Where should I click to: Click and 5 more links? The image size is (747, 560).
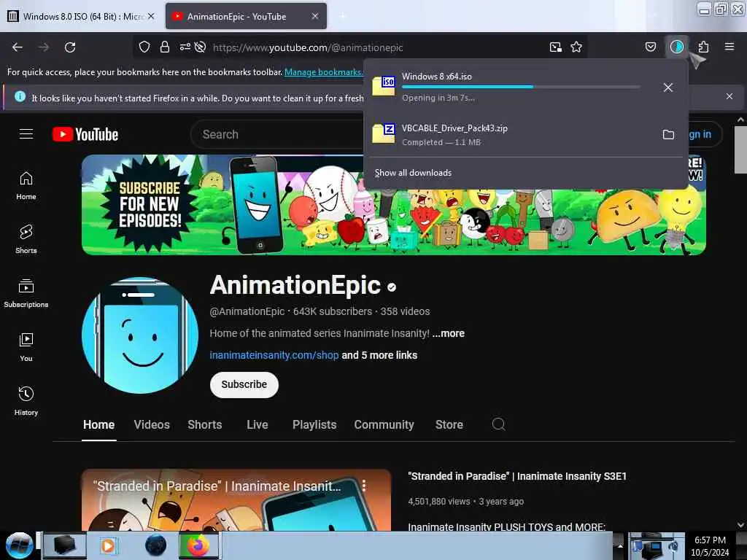click(x=379, y=355)
